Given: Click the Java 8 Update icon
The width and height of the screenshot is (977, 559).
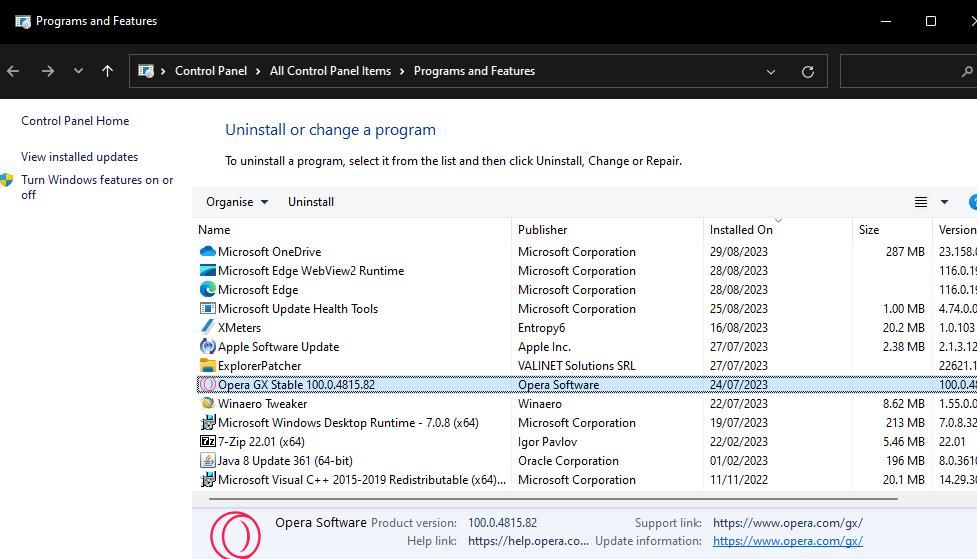Looking at the screenshot, I should (x=208, y=461).
